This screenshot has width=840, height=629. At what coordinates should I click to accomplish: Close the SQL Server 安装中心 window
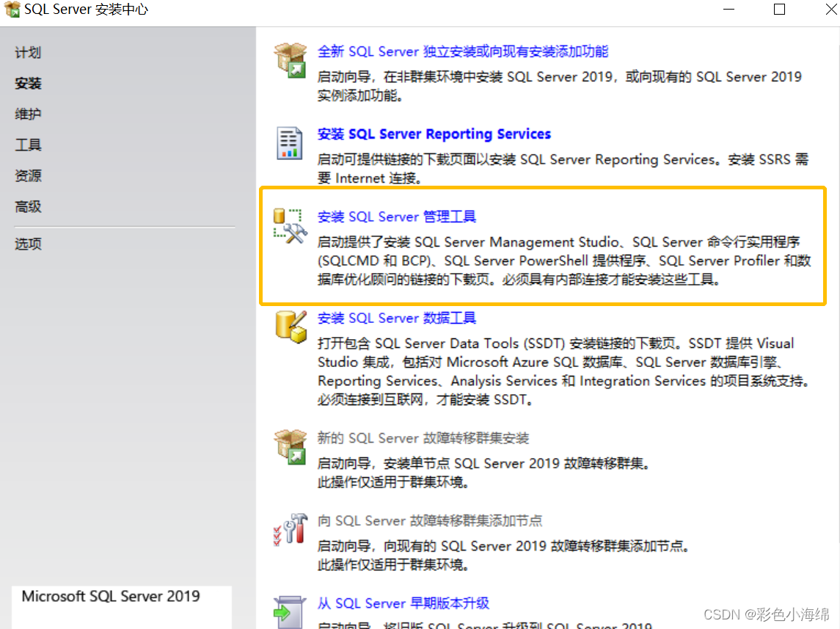[831, 9]
